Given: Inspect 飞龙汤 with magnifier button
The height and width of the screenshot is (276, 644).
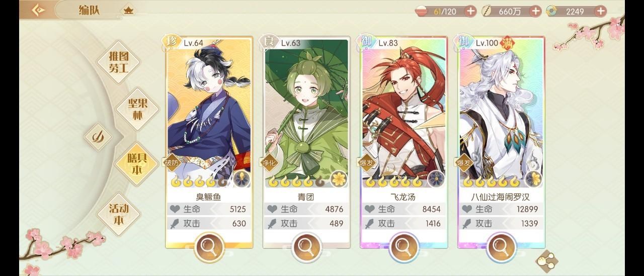Looking at the screenshot, I should click(x=403, y=246).
